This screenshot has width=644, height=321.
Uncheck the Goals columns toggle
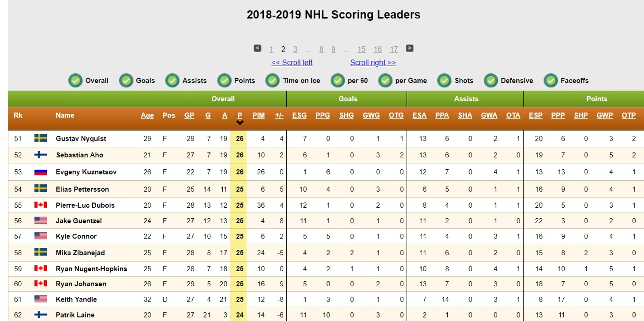point(126,81)
